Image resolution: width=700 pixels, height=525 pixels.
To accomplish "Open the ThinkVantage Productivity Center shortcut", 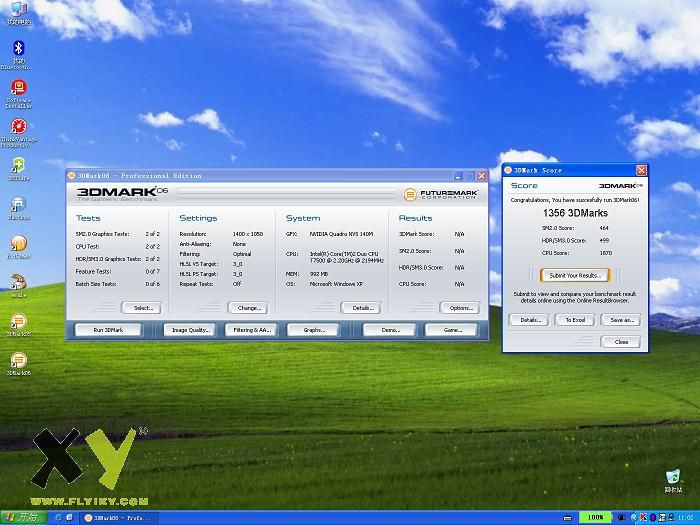I will click(18, 133).
